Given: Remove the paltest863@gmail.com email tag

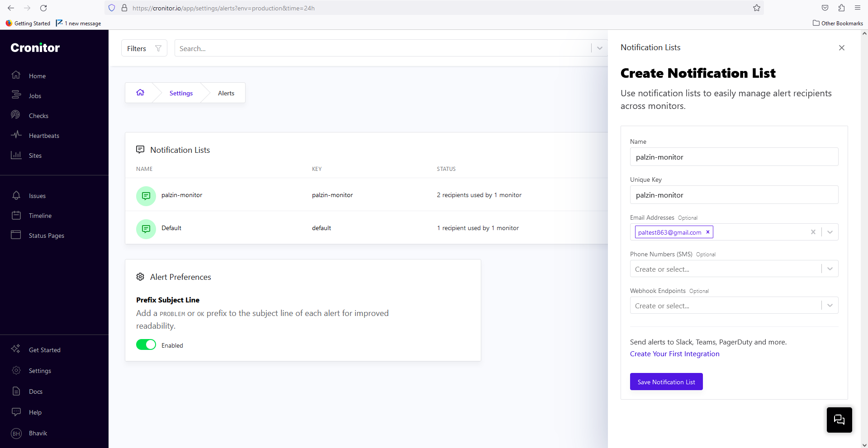Looking at the screenshot, I should pyautogui.click(x=708, y=232).
